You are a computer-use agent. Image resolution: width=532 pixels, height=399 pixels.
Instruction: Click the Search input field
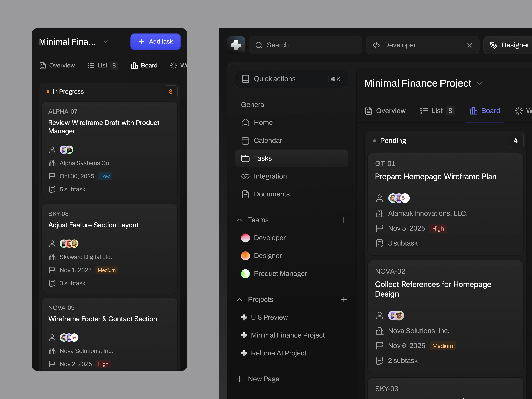point(305,45)
